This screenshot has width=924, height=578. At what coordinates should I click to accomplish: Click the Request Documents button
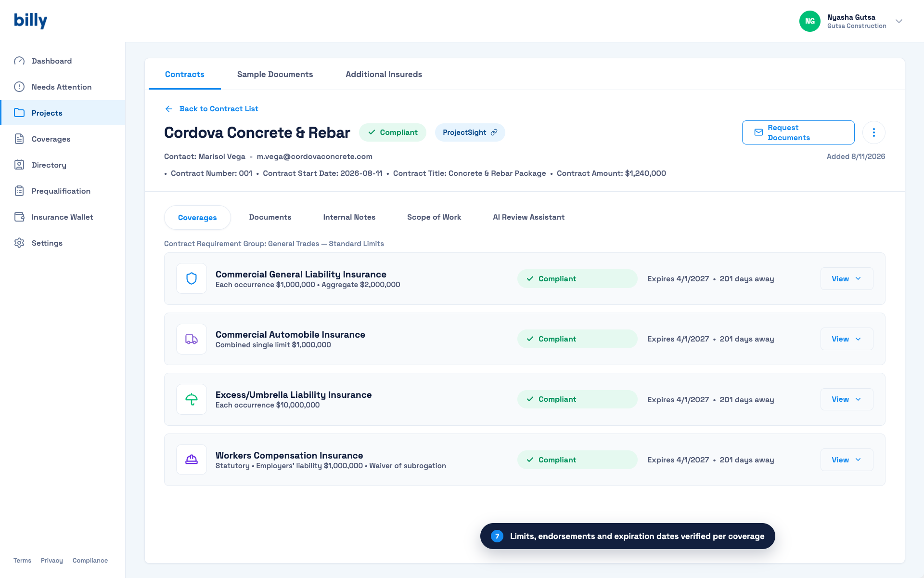[x=798, y=132]
